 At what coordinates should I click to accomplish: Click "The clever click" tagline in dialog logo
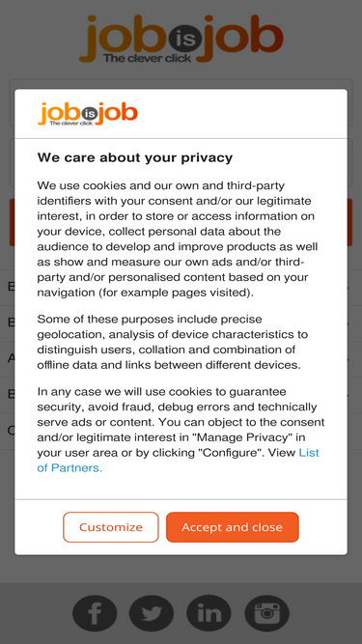[71, 123]
